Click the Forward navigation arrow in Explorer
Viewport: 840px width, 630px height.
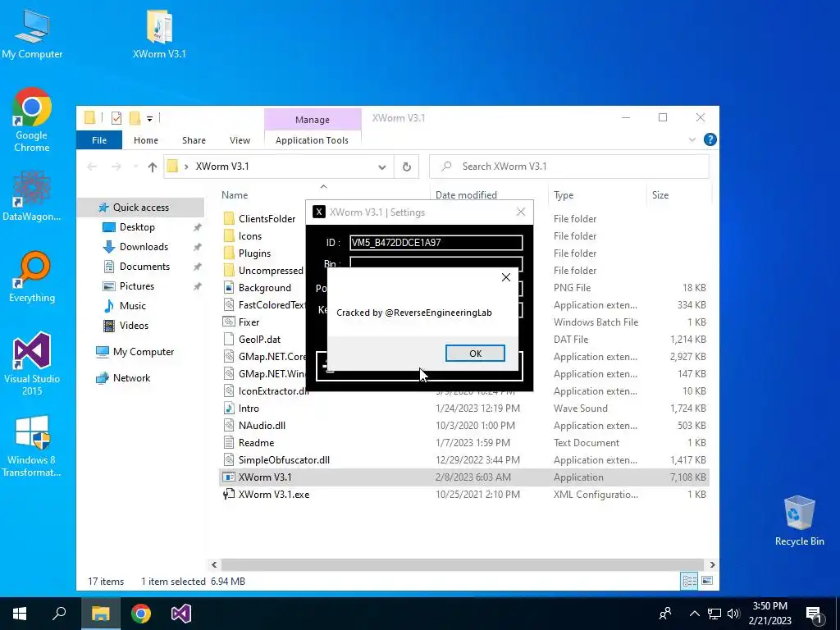pyautogui.click(x=116, y=167)
